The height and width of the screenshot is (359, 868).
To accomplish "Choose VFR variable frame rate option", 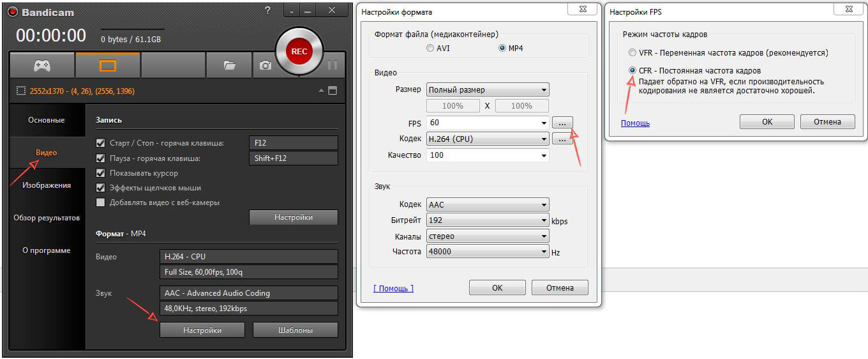I will pyautogui.click(x=632, y=53).
